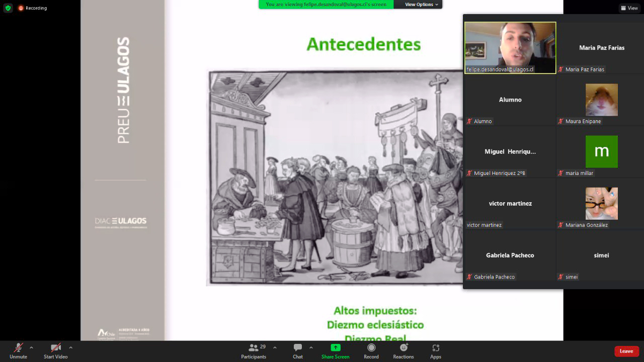Select felipe.desandoval@ulagos.cl video thumbnail
This screenshot has height=362, width=644.
pos(510,48)
